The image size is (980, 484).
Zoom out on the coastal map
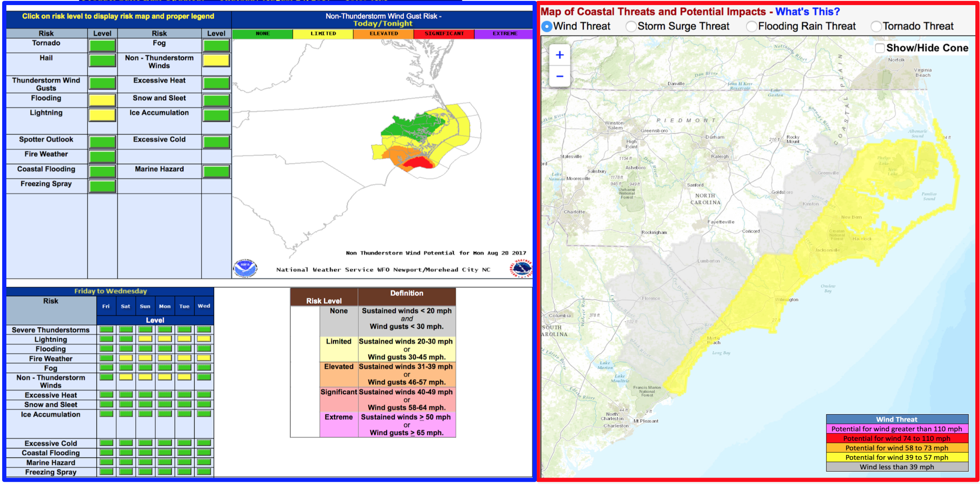[x=559, y=76]
